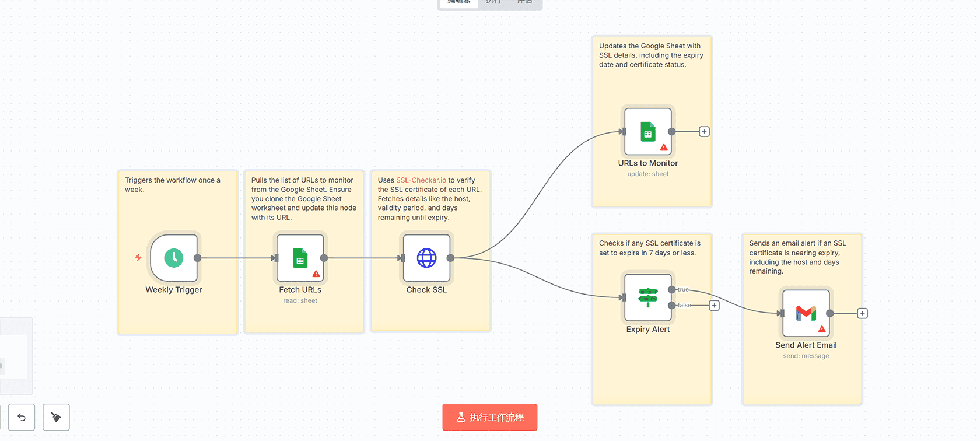Click the lightning bolt beside Weekly Trigger

coord(138,257)
